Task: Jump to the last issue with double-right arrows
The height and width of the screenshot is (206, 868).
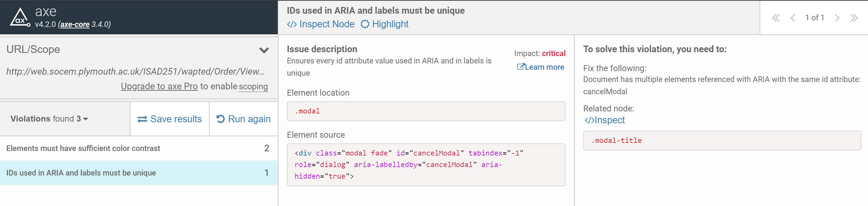Action: (x=854, y=18)
